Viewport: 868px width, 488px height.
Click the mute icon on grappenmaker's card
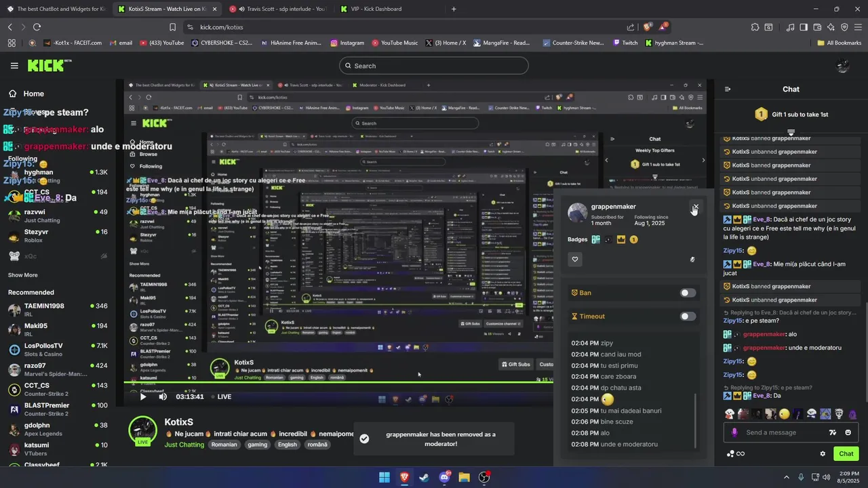692,259
